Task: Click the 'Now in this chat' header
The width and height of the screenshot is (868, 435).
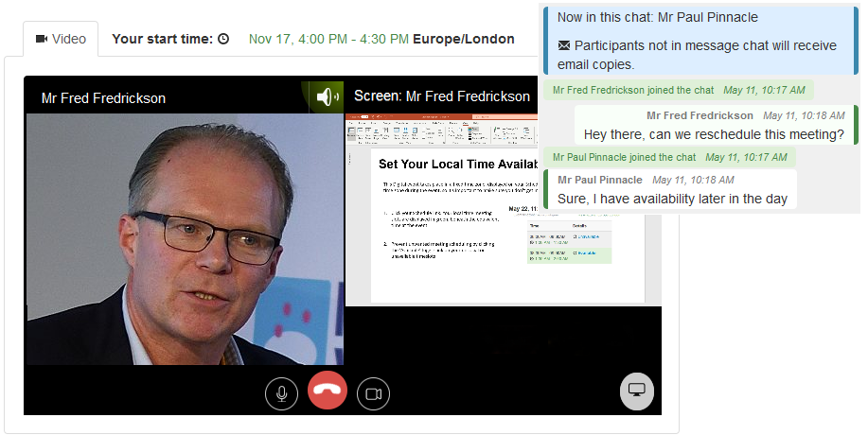Action: pos(658,17)
